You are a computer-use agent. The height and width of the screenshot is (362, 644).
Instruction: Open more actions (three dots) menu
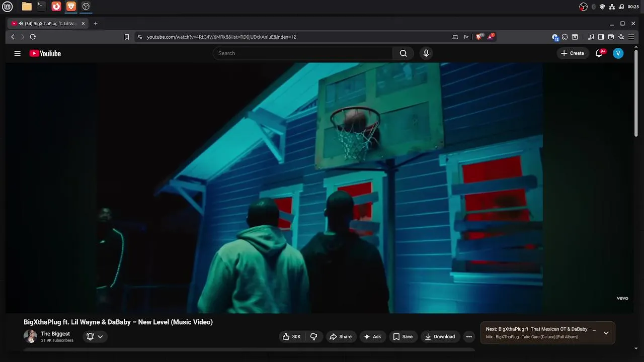coord(469,337)
